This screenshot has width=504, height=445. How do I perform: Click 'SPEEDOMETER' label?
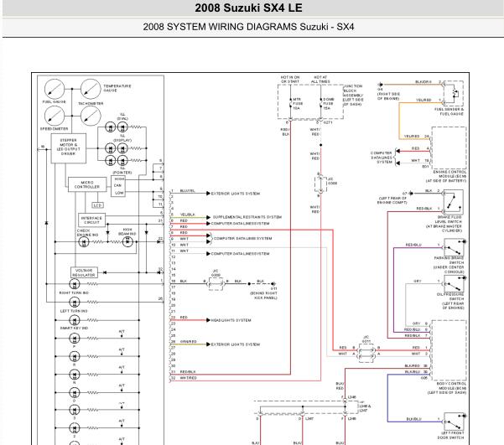54,129
